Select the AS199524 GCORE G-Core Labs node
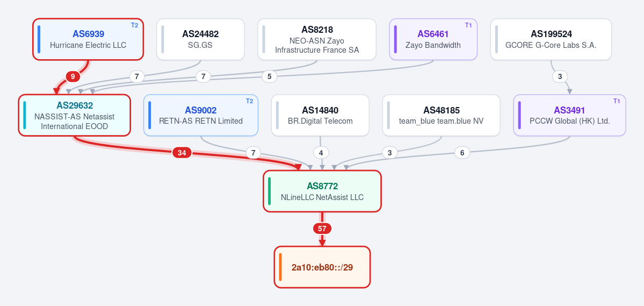Image resolution: width=644 pixels, height=306 pixels. pyautogui.click(x=551, y=39)
